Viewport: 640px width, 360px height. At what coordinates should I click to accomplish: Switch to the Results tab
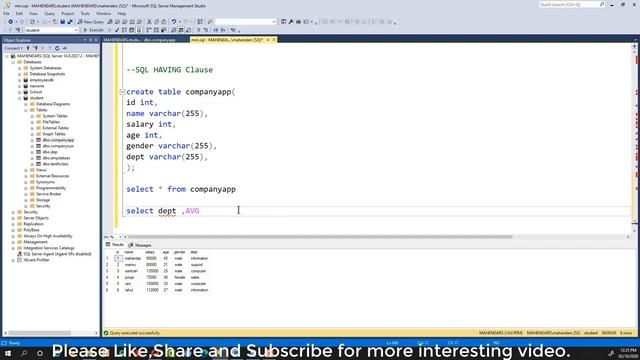point(115,245)
